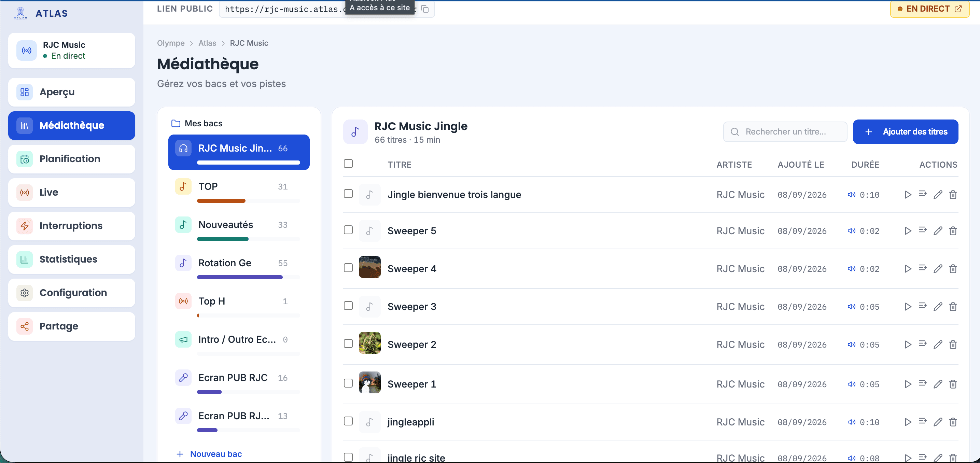Create a Nouveau bac
This screenshot has width=980, height=463.
click(x=209, y=454)
